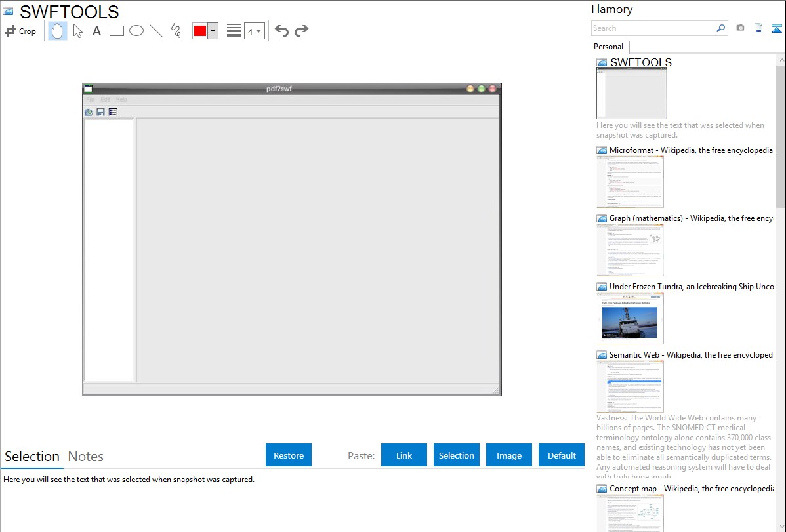Click the selected-text placeholder in the Selection pane
The image size is (786, 532).
click(129, 480)
